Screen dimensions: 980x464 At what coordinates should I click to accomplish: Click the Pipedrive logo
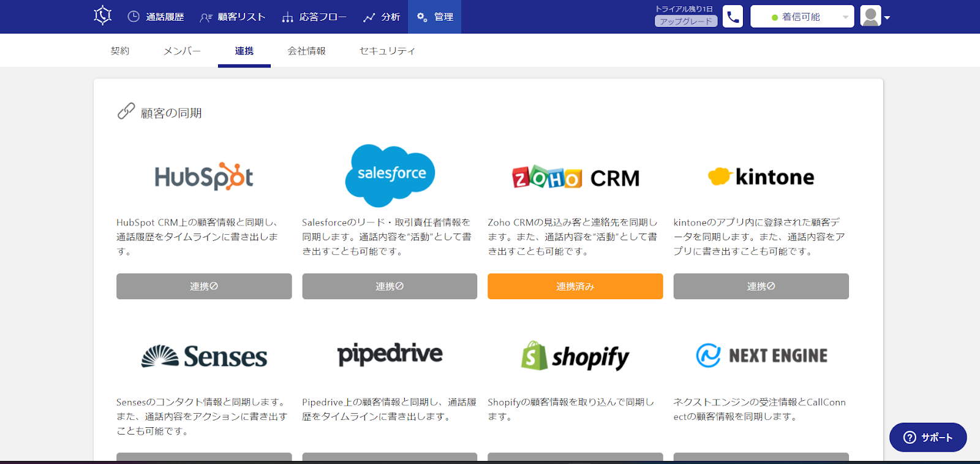(x=390, y=354)
